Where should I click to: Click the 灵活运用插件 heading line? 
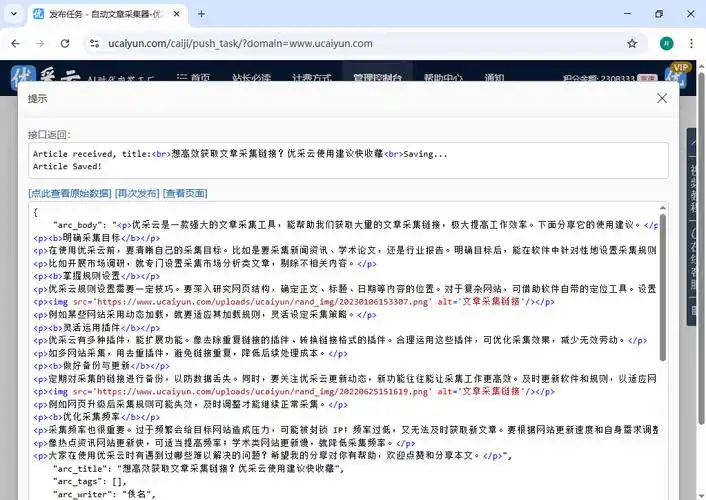pos(97,327)
